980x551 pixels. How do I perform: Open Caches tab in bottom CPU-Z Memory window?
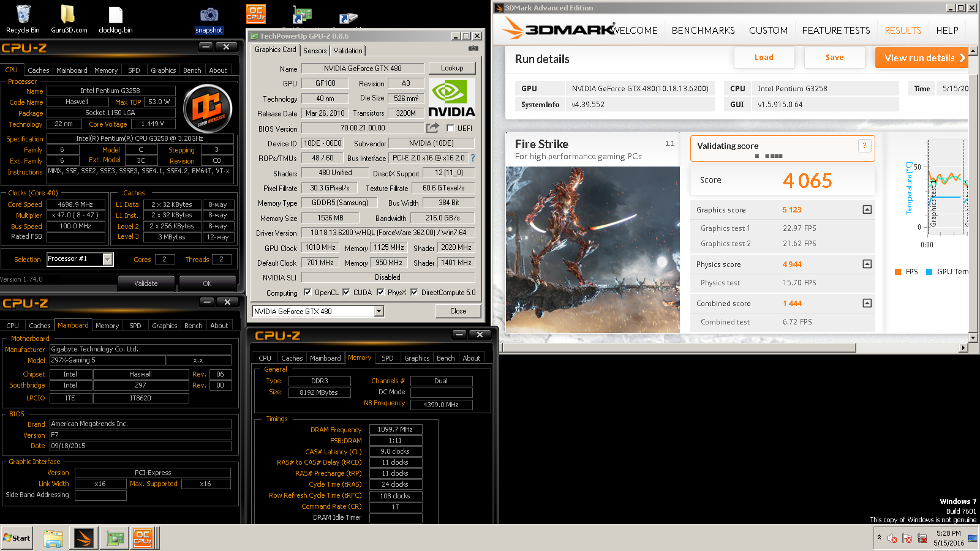(x=292, y=358)
